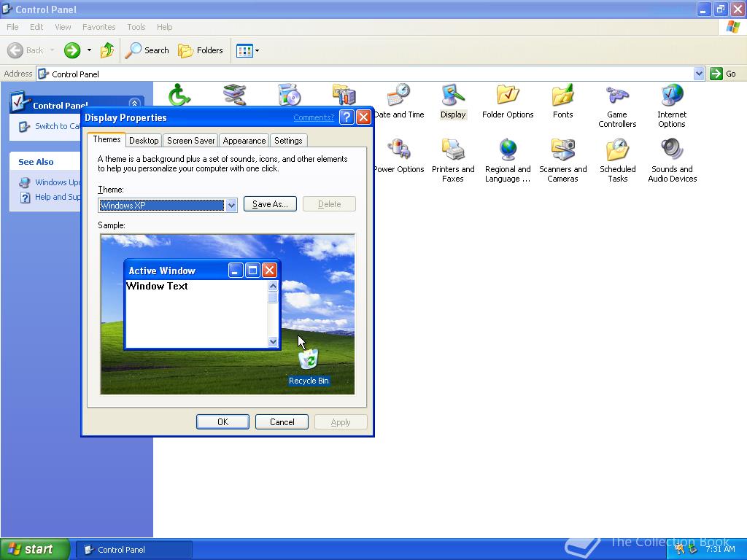This screenshot has width=747, height=560.
Task: Click the green Forward arrow button
Action: click(72, 50)
